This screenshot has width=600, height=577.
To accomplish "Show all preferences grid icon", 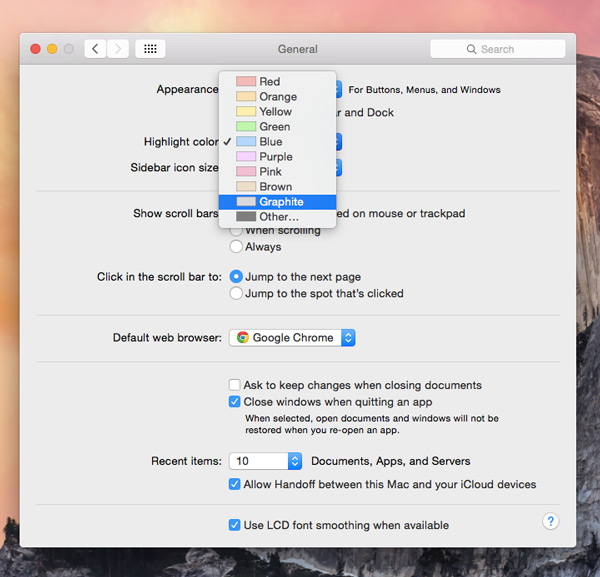I will pos(150,49).
